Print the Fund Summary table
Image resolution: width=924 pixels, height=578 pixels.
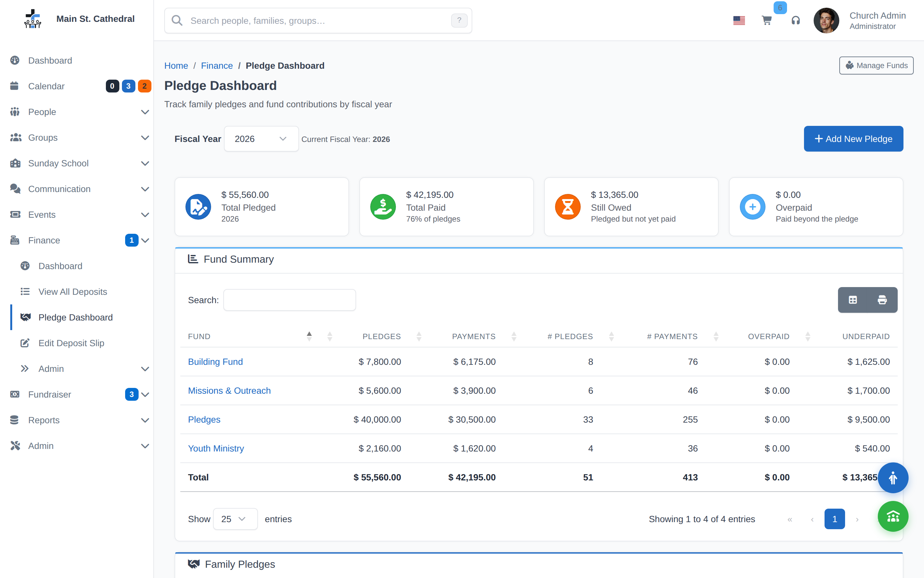882,300
